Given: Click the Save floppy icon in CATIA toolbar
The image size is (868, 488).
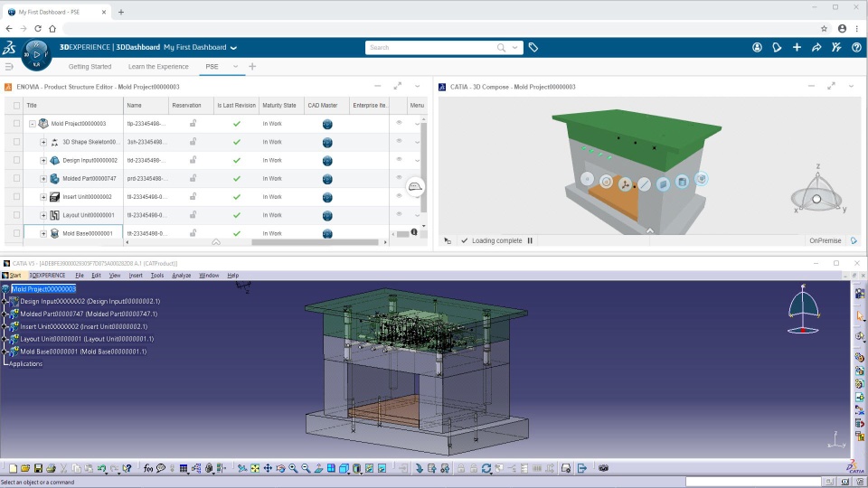Looking at the screenshot, I should tap(38, 469).
